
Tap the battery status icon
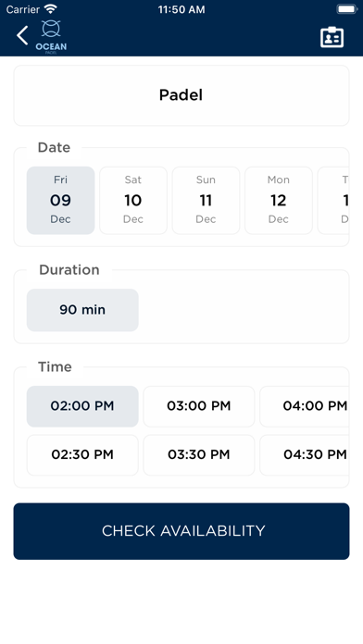tap(347, 9)
